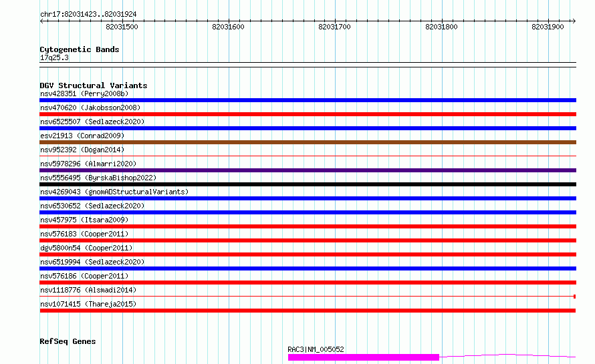Image resolution: width=595 pixels, height=364 pixels.
Task: Click ruler position label 82031500
Action: tap(122, 27)
